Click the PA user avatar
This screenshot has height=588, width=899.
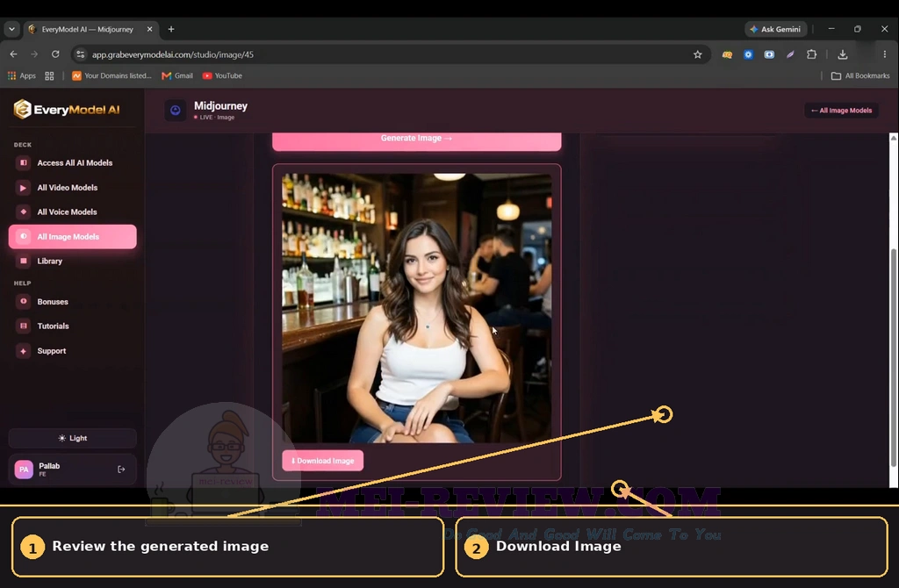point(24,470)
